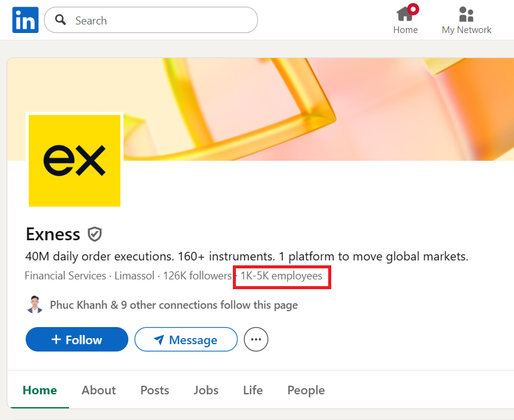View connections following this page
Viewport: 514px width, 420px height.
(x=174, y=304)
